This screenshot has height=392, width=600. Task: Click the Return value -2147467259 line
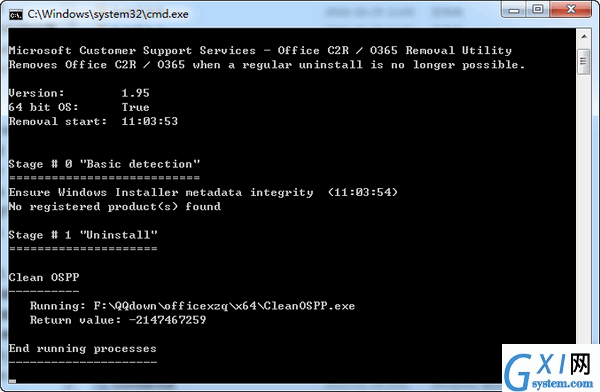pos(118,320)
